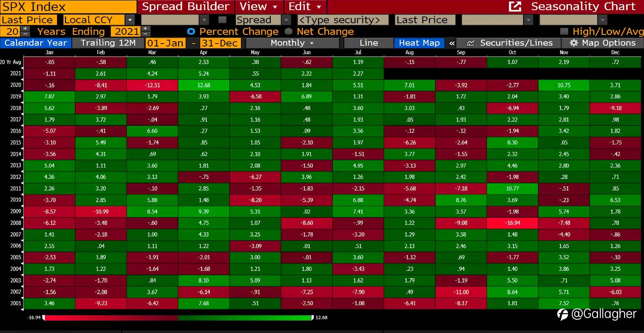Click the Securities/Lines chart icon
644x333 pixels.
click(470, 43)
